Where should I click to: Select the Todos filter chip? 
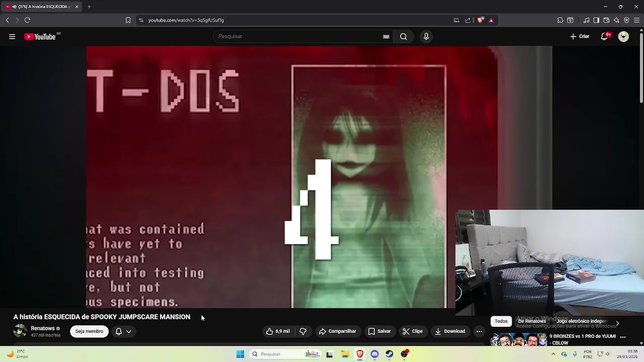coord(501,321)
